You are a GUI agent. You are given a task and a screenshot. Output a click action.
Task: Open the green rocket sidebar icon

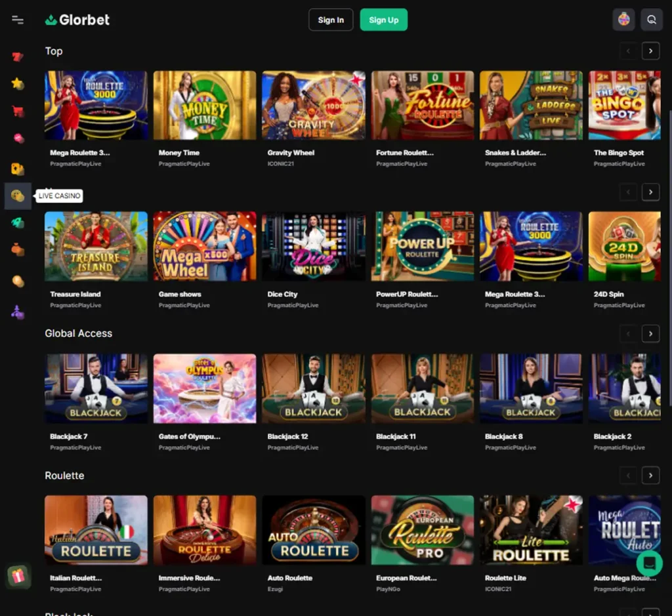(x=18, y=222)
